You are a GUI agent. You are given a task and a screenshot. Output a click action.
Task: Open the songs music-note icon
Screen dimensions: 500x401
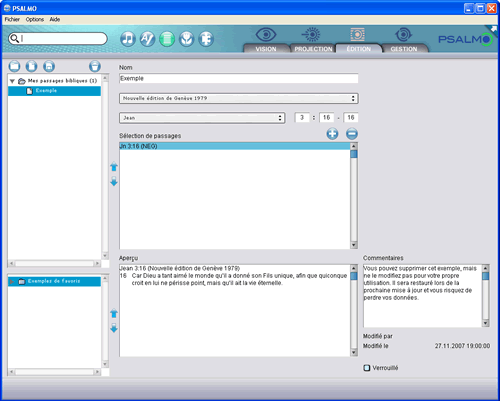pyautogui.click(x=127, y=39)
